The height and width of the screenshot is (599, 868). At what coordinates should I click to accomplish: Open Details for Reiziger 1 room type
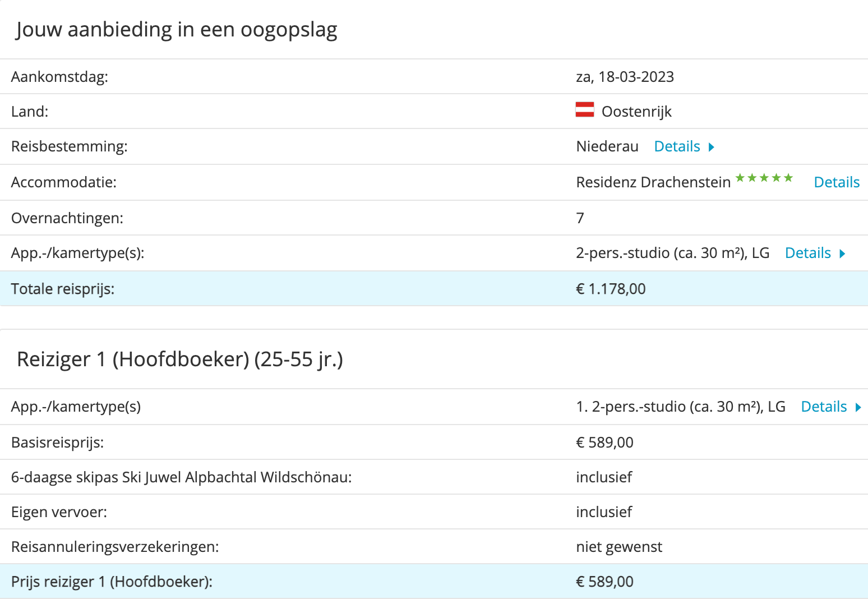(824, 407)
